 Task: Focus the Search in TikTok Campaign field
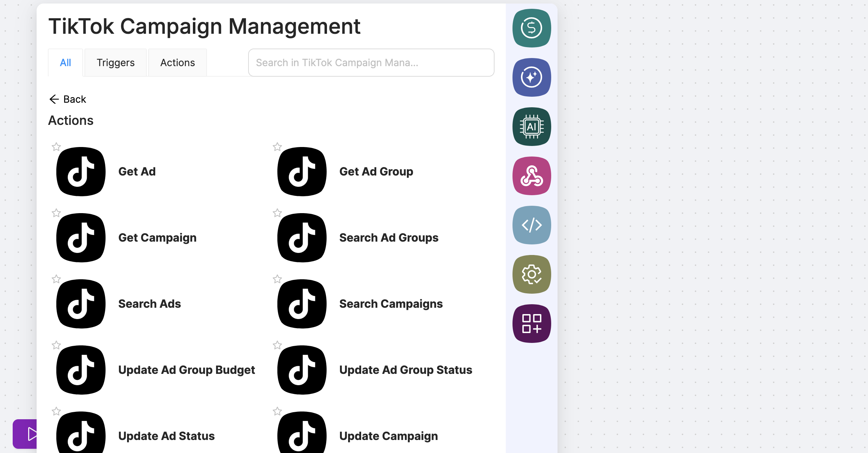371,63
